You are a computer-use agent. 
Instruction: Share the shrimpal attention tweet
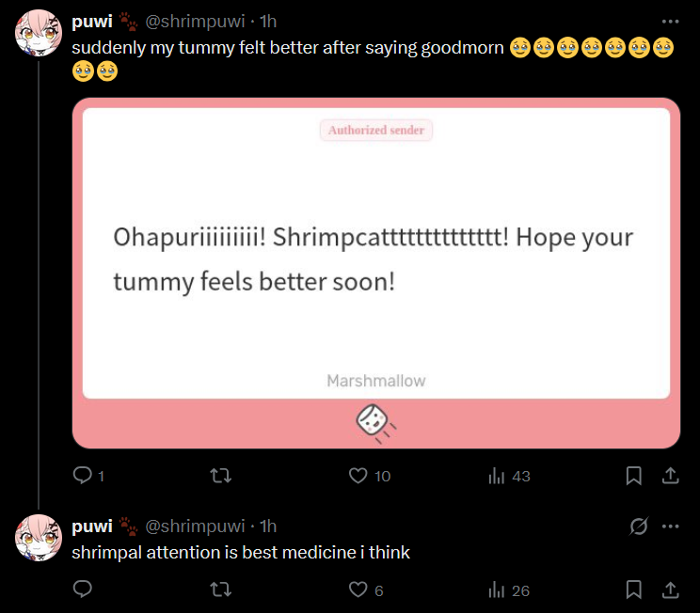point(671,589)
